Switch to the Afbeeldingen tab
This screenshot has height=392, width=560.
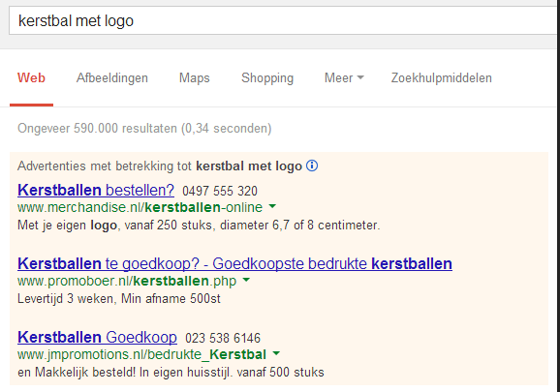coord(112,78)
